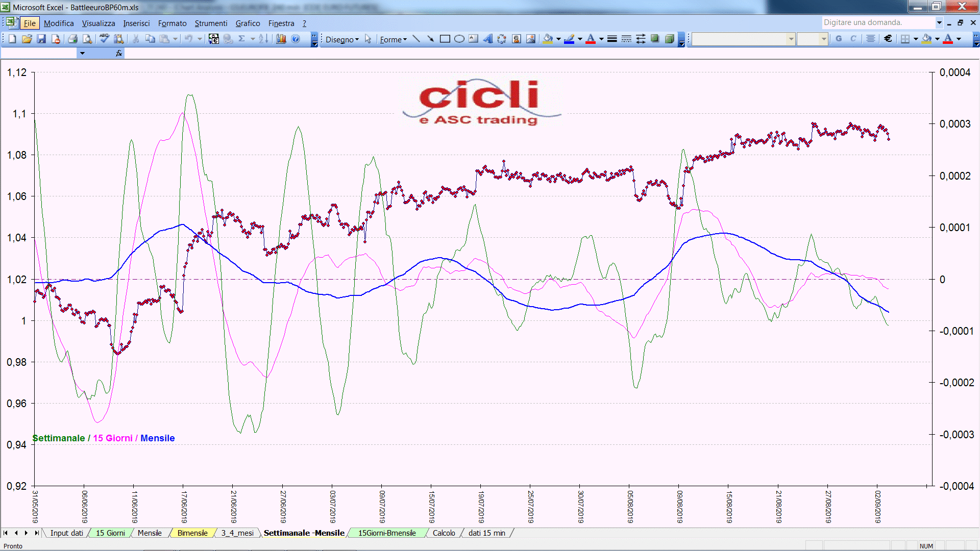Open the Undo history dropdown arrow
Viewport: 980px width, 551px height.
coord(200,39)
